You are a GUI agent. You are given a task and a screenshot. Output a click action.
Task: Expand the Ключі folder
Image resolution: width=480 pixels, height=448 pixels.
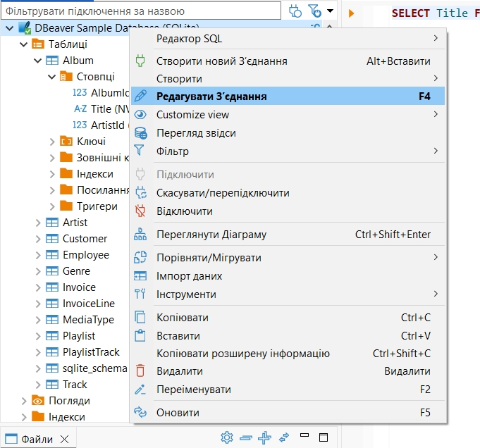51,142
